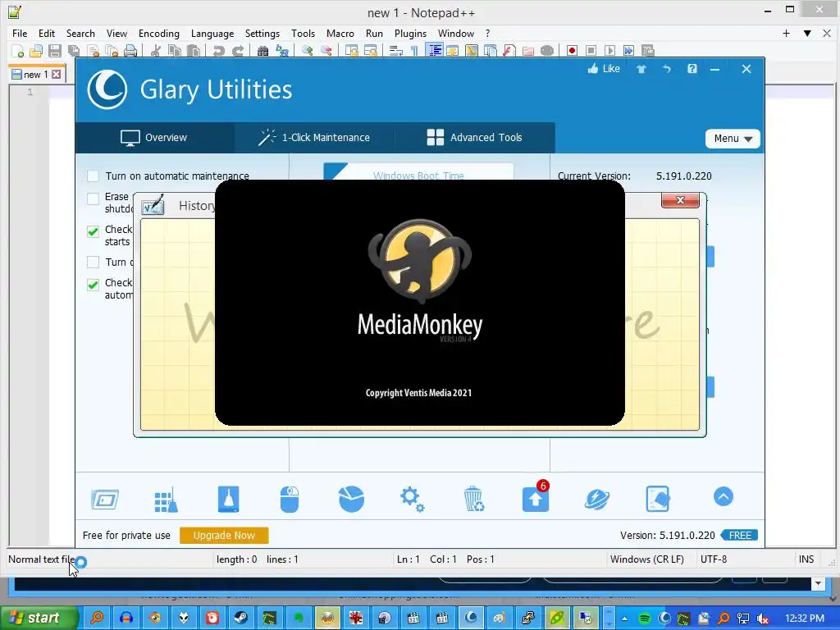Open Notepad++ Plugins menu
840x630 pixels.
tap(410, 33)
